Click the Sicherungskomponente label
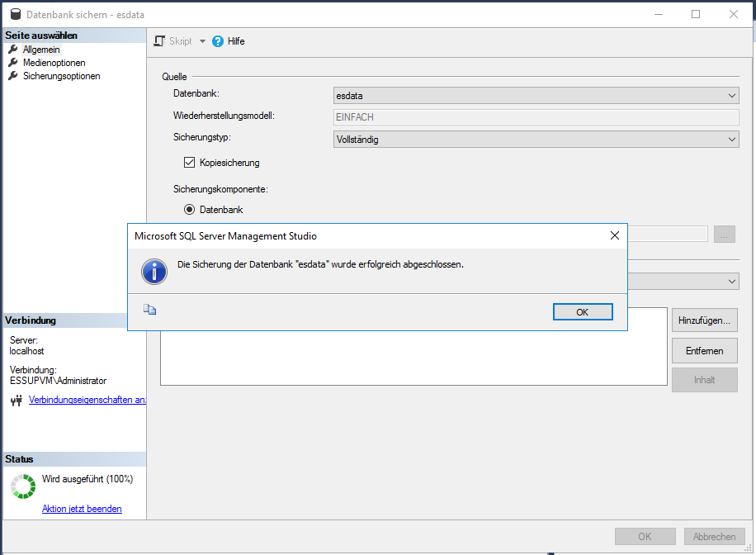 pos(221,189)
